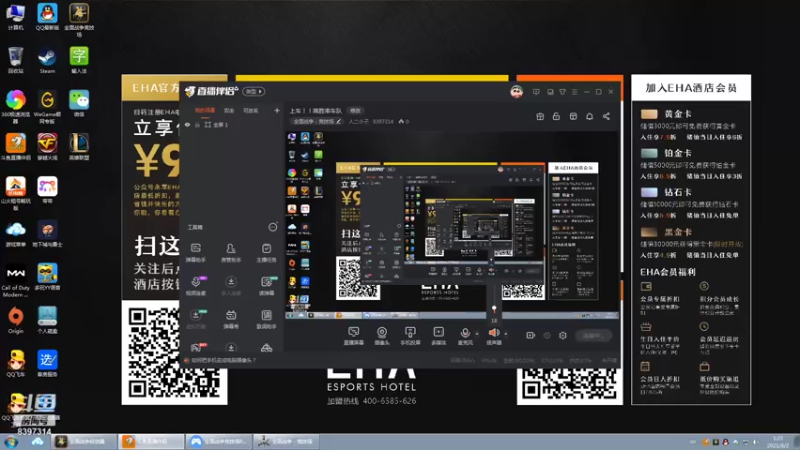Image resolution: width=800 pixels, height=450 pixels.
Task: Switch to the third scene tab
Action: [x=251, y=110]
